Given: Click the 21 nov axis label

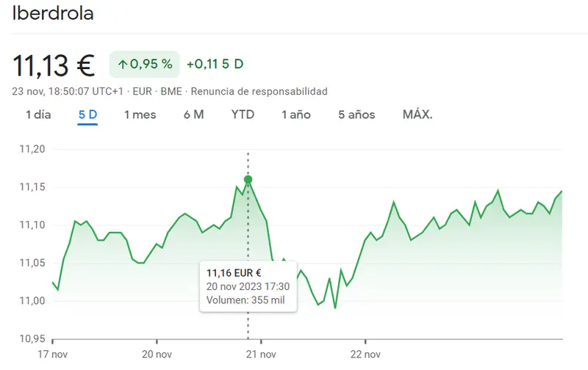Looking at the screenshot, I should point(261,355).
